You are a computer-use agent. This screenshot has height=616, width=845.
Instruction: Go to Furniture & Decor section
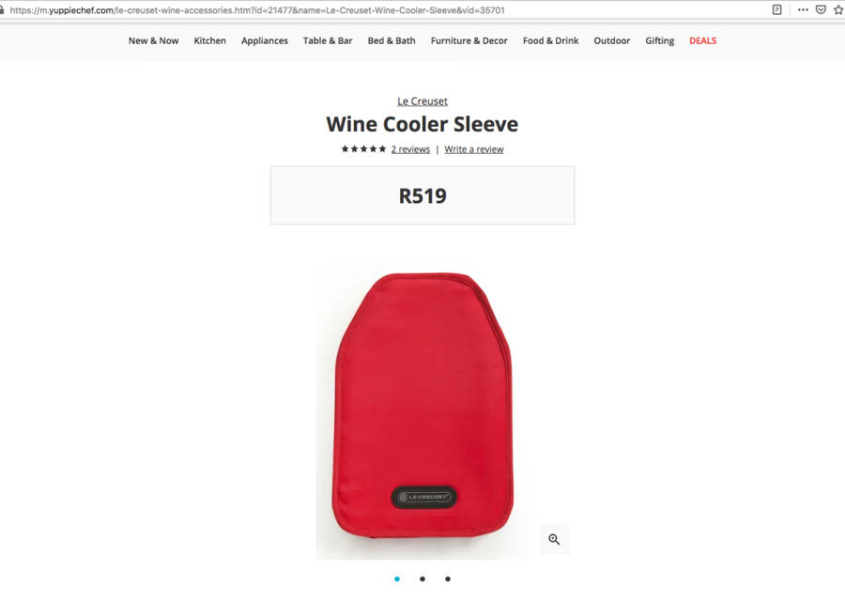(x=469, y=41)
